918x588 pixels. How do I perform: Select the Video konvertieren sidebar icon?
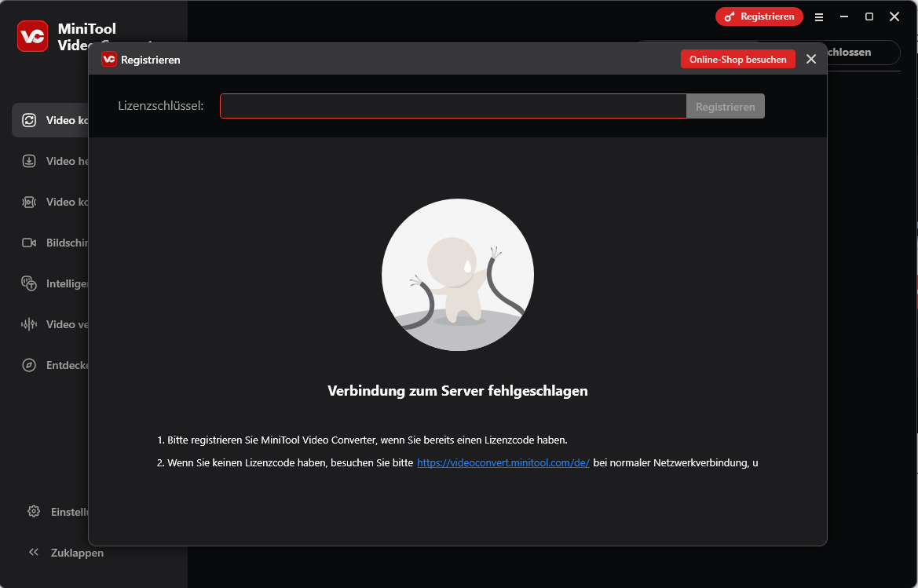[29, 120]
